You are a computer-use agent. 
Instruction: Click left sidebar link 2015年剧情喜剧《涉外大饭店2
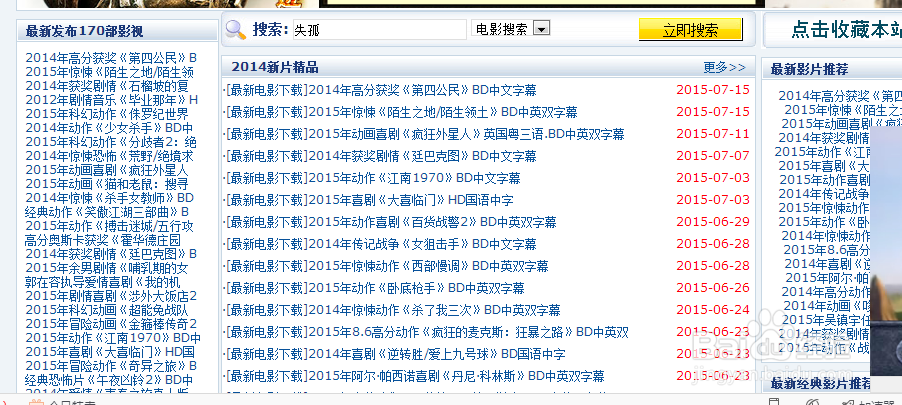[111, 296]
